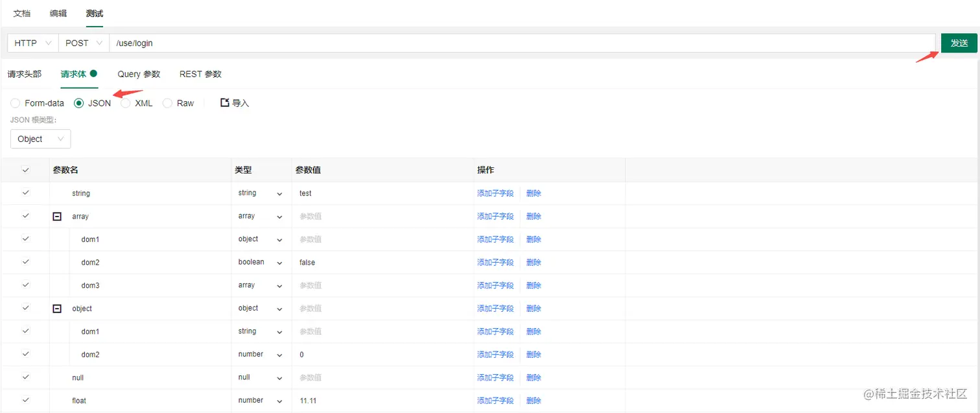Uncheck the float row checkbox
This screenshot has width=980, height=413.
pos(26,400)
